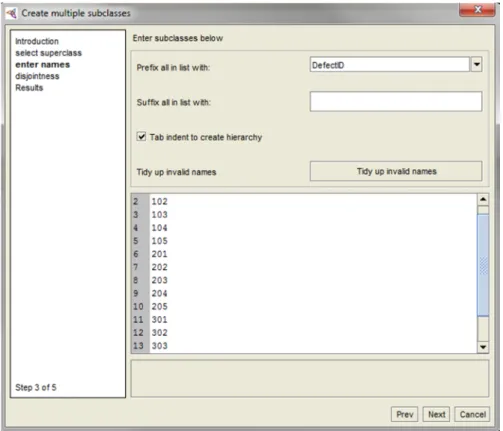The image size is (503, 431).
Task: Select the disjointness step
Action: coord(37,76)
